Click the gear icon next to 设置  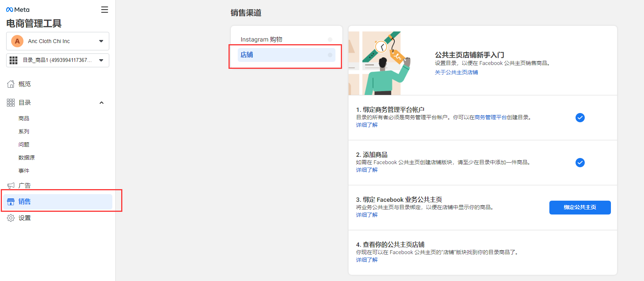pos(11,218)
